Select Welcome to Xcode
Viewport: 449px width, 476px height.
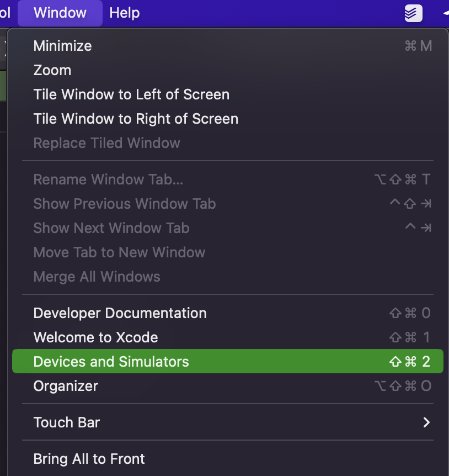(x=227, y=337)
